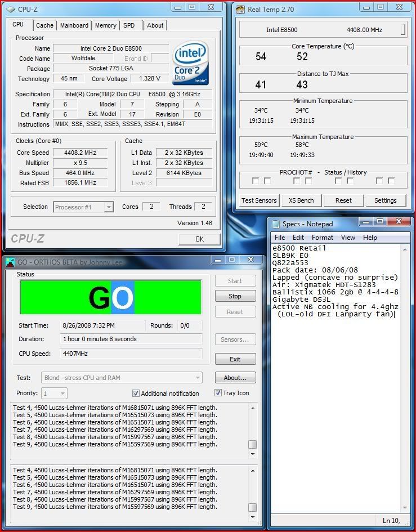Viewport: 416px width, 532px height.
Task: Click upper log scrollbar down arrow
Action: (x=253, y=454)
